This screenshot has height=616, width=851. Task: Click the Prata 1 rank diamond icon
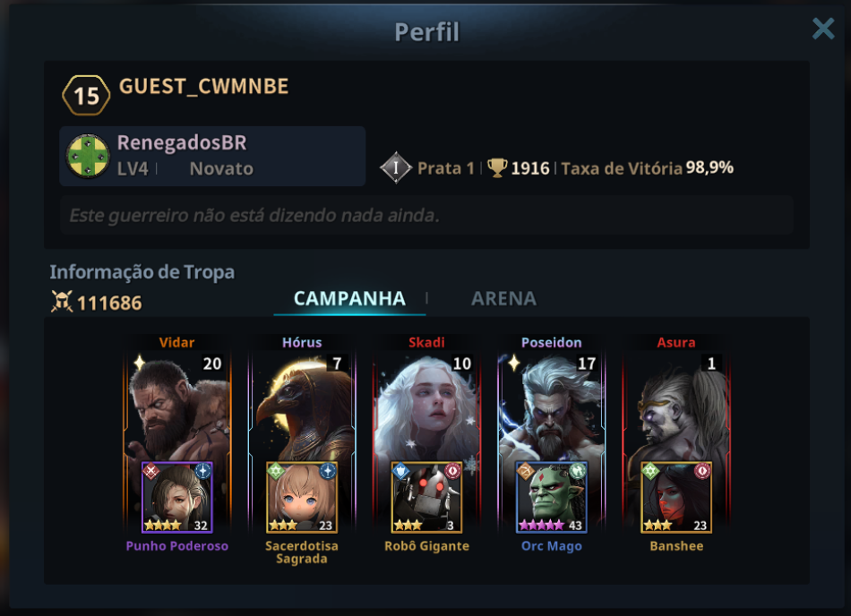[396, 167]
